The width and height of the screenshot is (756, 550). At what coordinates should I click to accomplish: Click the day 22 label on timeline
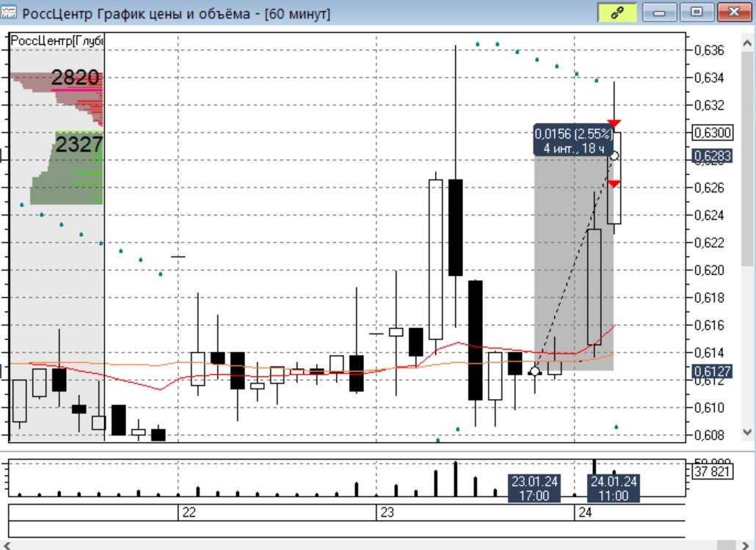coord(189,513)
